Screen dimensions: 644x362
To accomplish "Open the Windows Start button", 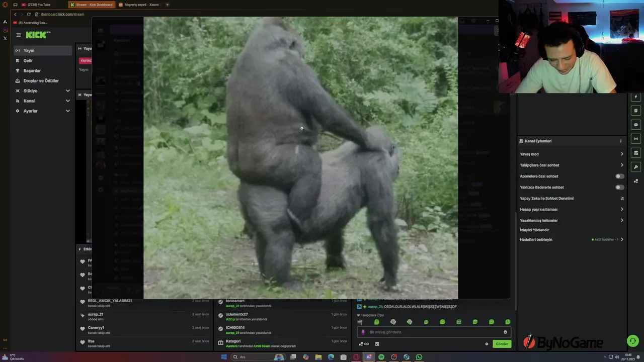I will pos(224,357).
